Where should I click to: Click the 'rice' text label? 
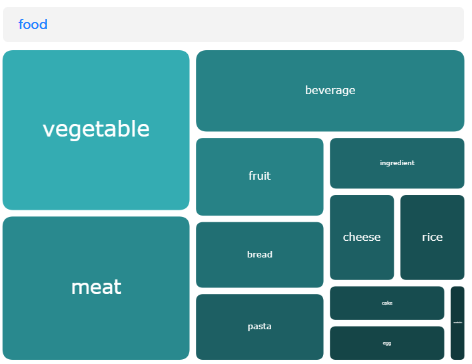(432, 237)
